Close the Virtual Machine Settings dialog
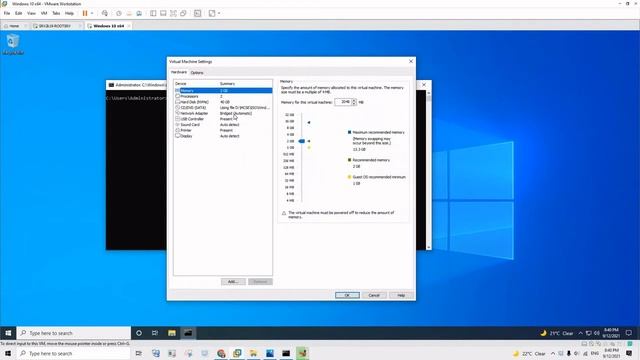The height and width of the screenshot is (360, 640). pos(411,61)
